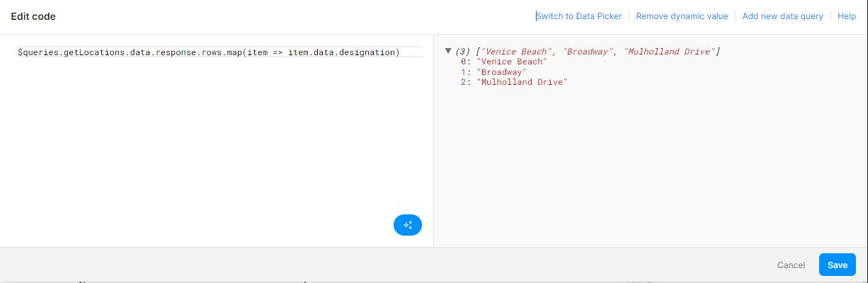Viewport: 868px width, 283px height.
Task: Click the array summary line with (3)
Action: (x=588, y=52)
